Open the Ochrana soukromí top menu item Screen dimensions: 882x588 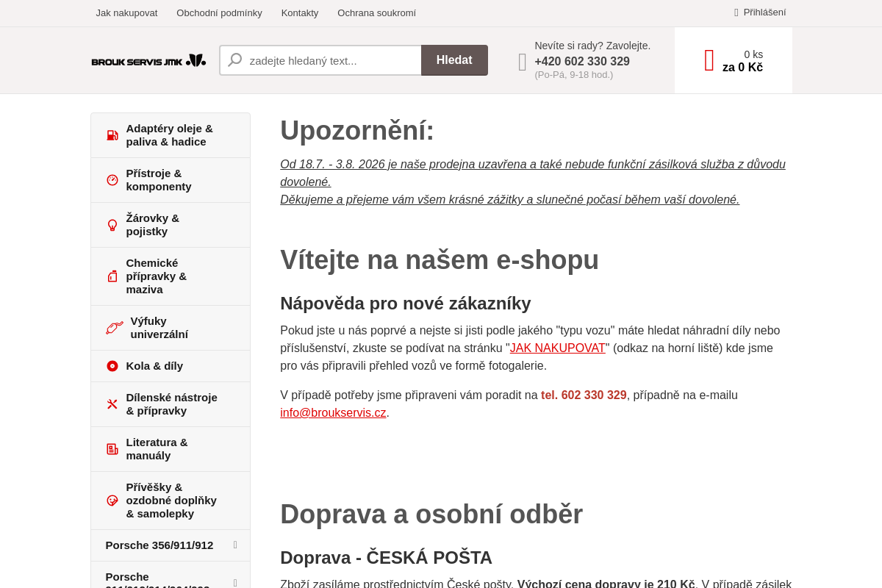(x=376, y=12)
